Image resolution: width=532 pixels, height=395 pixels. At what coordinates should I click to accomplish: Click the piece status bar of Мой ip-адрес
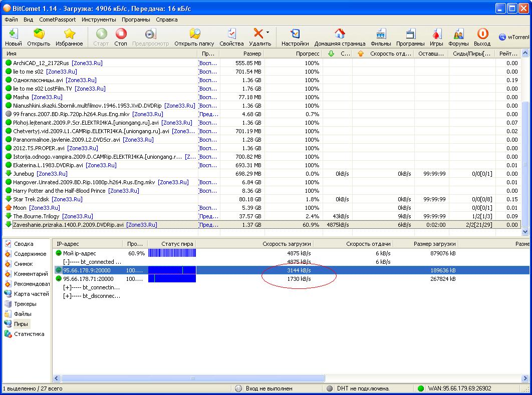(x=172, y=253)
